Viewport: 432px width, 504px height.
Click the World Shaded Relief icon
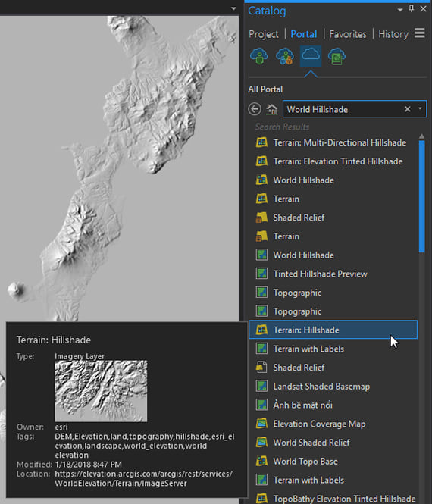[261, 443]
